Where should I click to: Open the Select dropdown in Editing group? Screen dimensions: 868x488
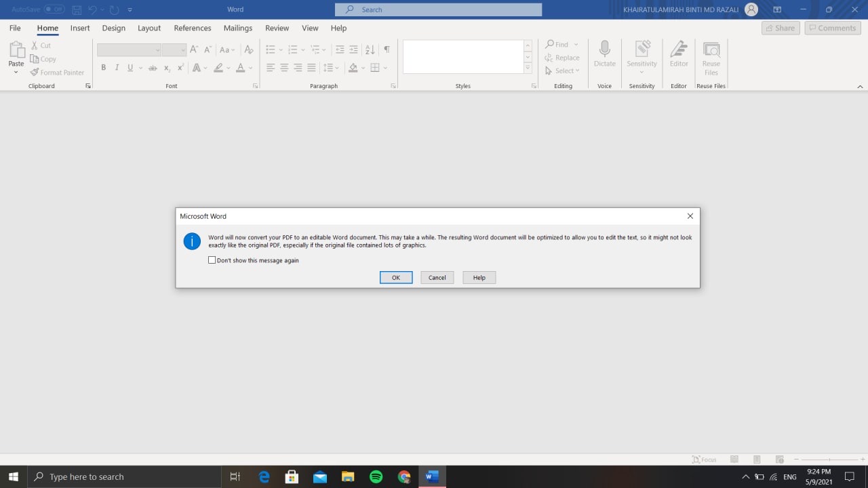click(563, 70)
